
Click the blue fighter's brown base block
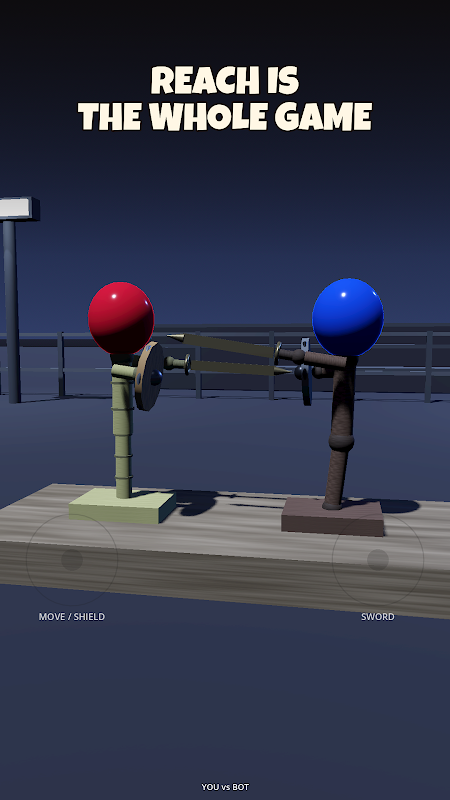[333, 517]
